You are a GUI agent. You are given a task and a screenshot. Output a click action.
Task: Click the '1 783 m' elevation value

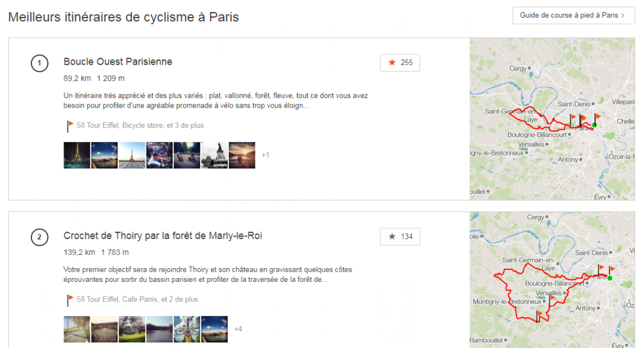(x=115, y=252)
